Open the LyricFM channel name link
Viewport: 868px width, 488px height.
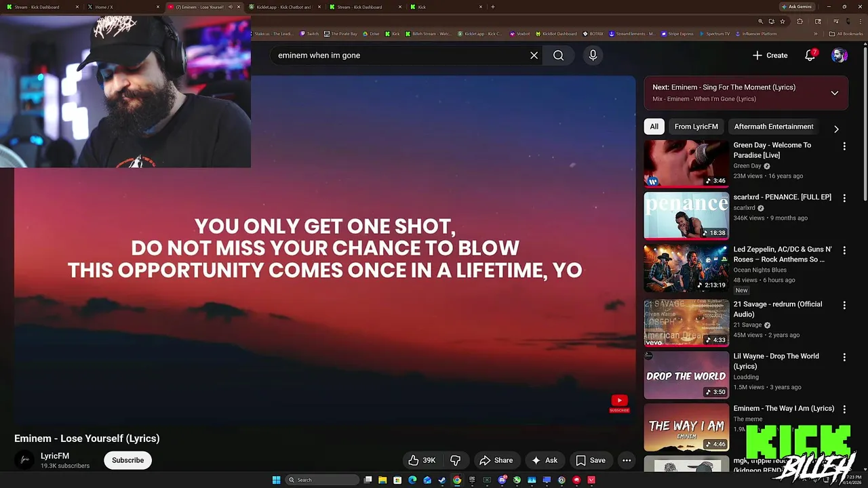tap(55, 456)
